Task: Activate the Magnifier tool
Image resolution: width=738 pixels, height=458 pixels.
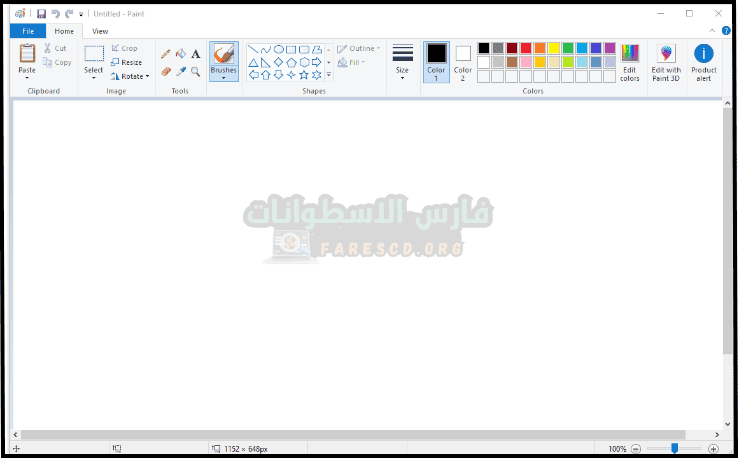Action: [195, 72]
